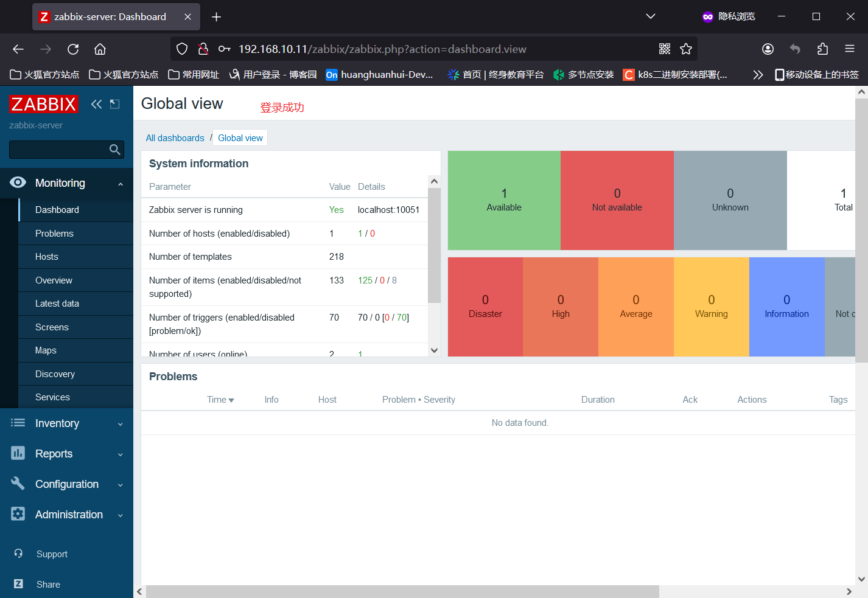Select Discovery in Monitoring menu

pos(76,374)
